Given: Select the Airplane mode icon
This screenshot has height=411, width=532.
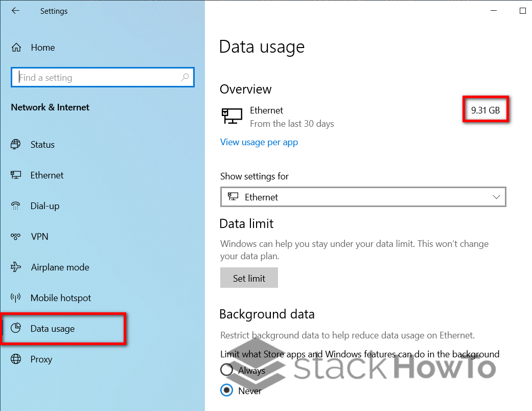Looking at the screenshot, I should click(16, 267).
